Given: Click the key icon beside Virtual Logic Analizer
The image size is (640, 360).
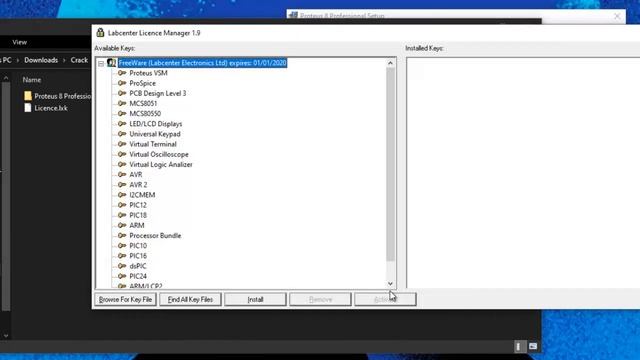Looking at the screenshot, I should (122, 164).
